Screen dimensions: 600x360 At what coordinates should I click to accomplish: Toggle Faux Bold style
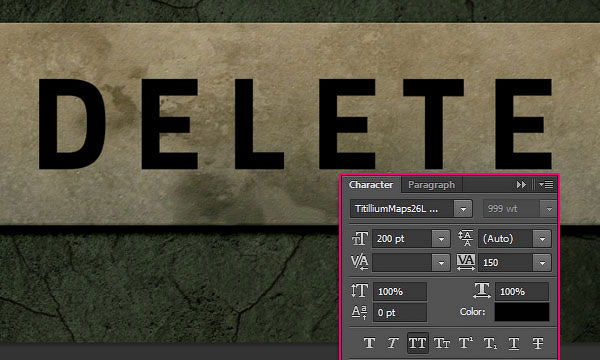(x=369, y=343)
